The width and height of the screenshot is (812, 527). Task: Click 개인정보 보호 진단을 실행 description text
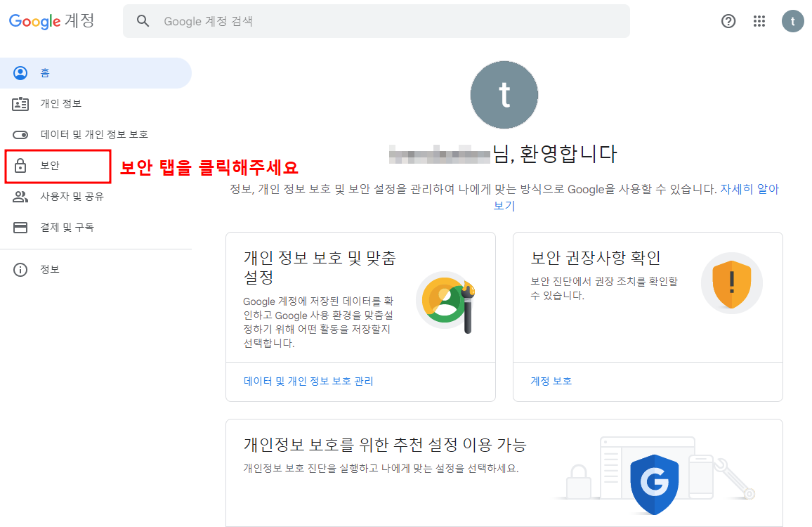click(381, 469)
